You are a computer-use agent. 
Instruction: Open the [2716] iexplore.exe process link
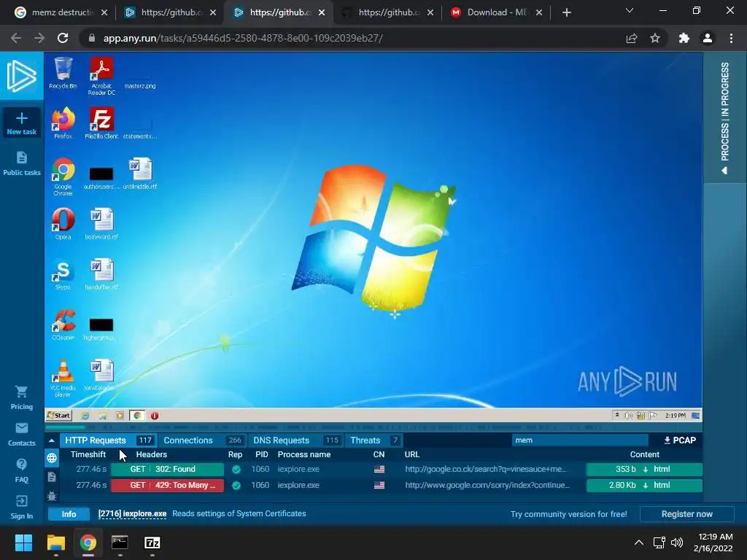click(133, 514)
